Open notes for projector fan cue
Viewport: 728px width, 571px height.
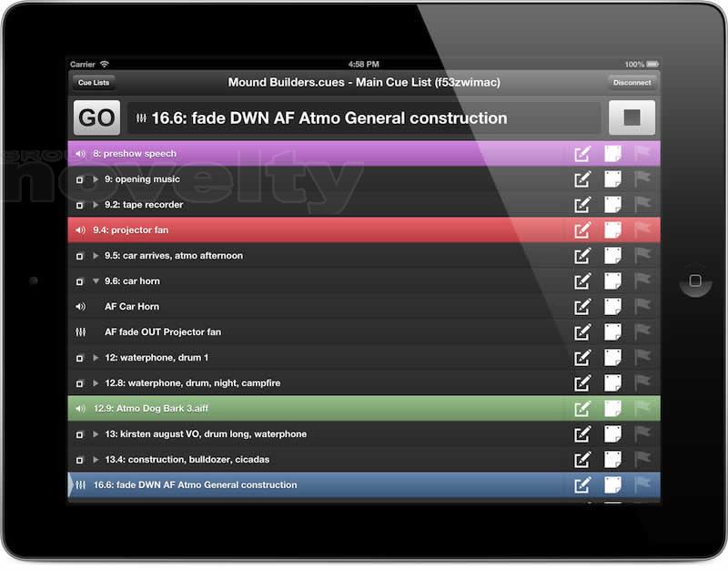(x=613, y=230)
